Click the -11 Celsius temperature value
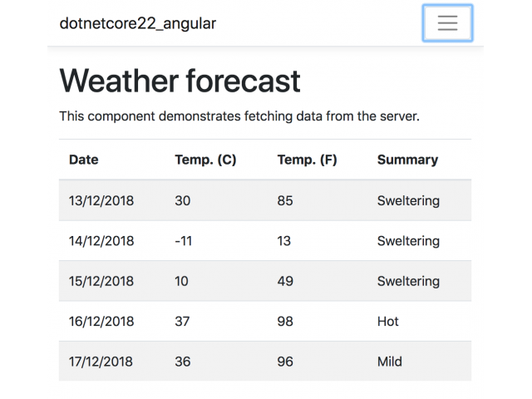The image size is (532, 399). tap(183, 241)
